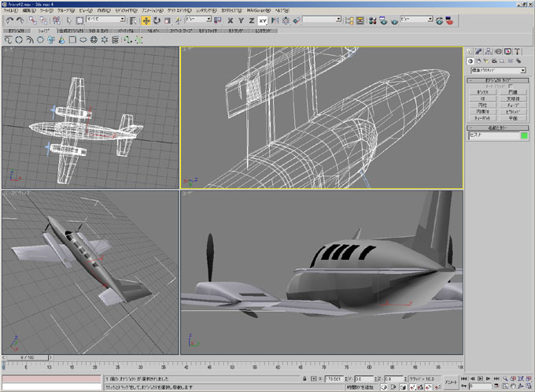Image resolution: width=535 pixels, height=392 pixels.
Task: Click the Quick Render teapot icon
Action: (x=394, y=20)
